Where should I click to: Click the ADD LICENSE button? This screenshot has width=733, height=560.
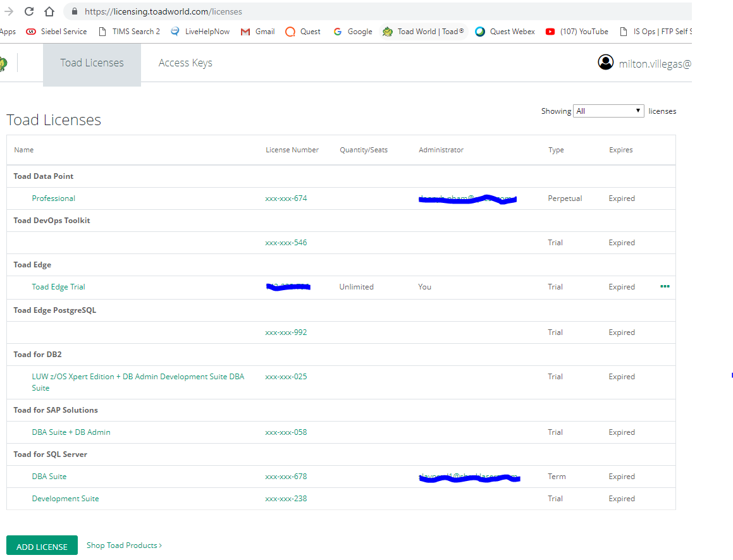[x=42, y=546]
